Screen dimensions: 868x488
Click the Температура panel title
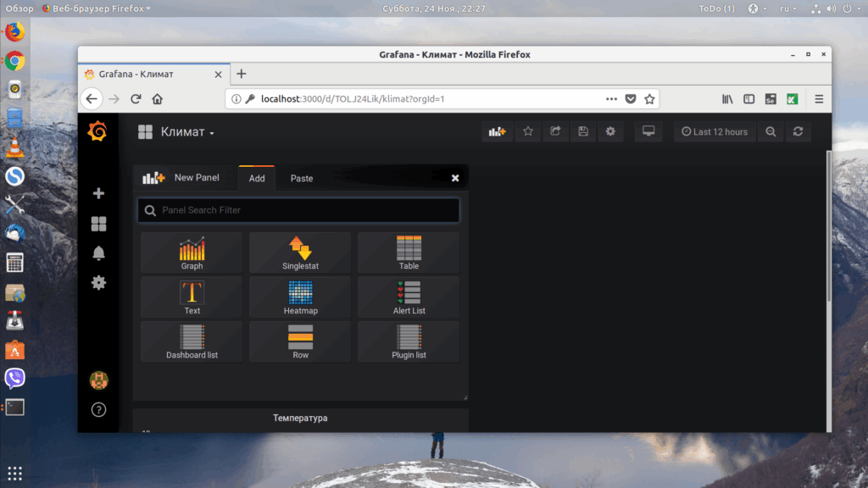tap(300, 418)
